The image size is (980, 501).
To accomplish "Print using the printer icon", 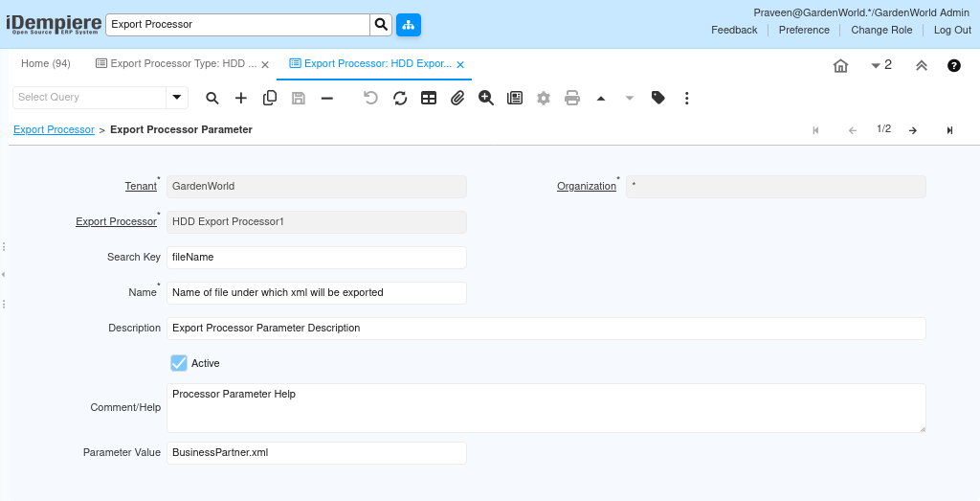I will tap(572, 98).
